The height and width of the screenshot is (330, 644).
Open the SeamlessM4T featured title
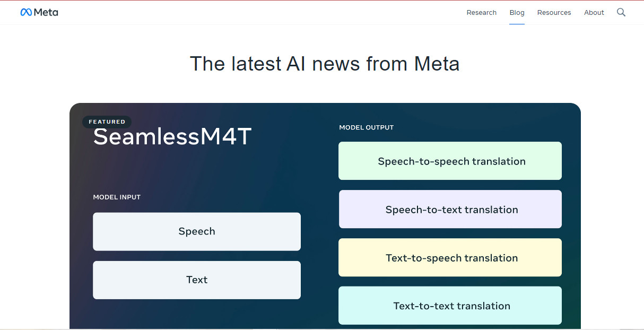(172, 137)
